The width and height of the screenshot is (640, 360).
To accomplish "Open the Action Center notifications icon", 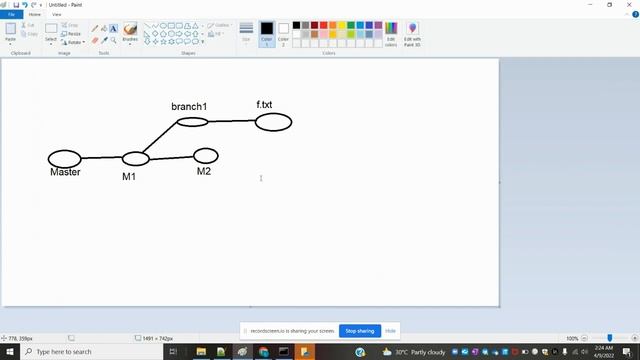I will [x=627, y=351].
